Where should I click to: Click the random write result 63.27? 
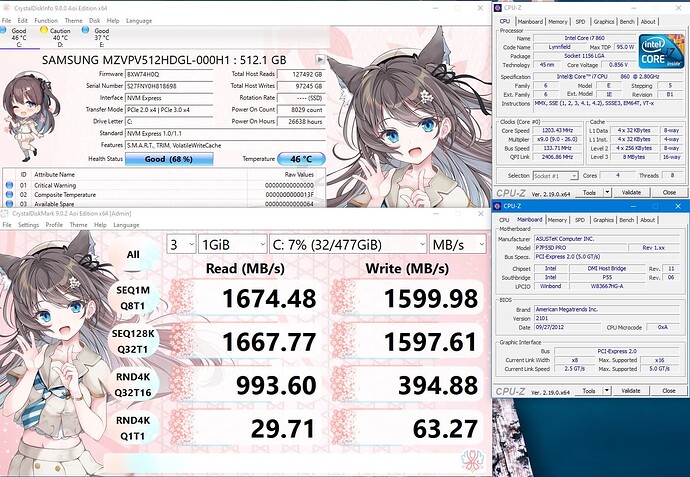[445, 429]
